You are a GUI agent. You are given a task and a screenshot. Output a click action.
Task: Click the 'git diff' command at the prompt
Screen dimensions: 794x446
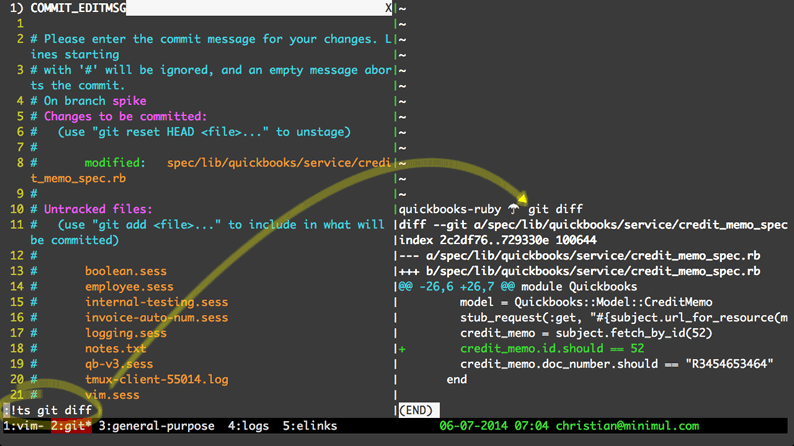555,209
